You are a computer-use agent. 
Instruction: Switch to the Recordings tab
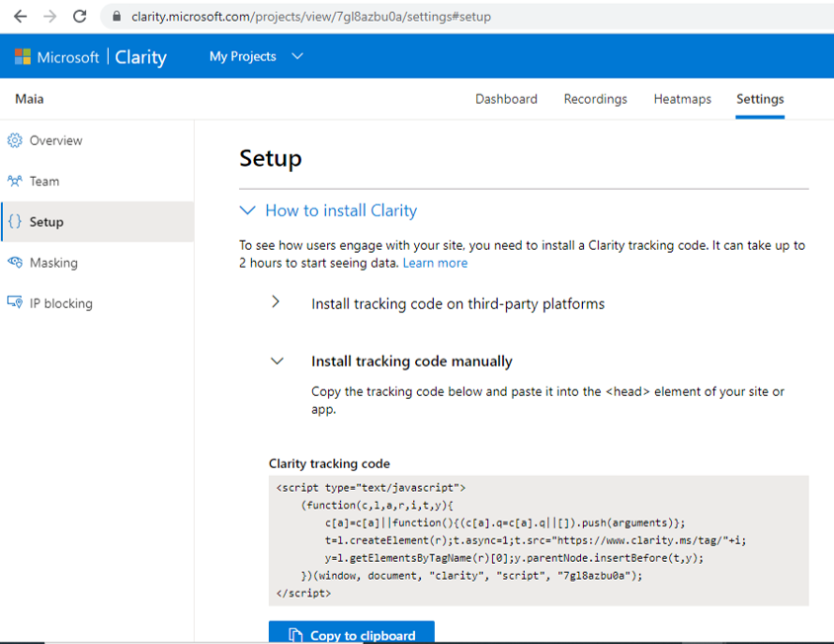pos(595,99)
